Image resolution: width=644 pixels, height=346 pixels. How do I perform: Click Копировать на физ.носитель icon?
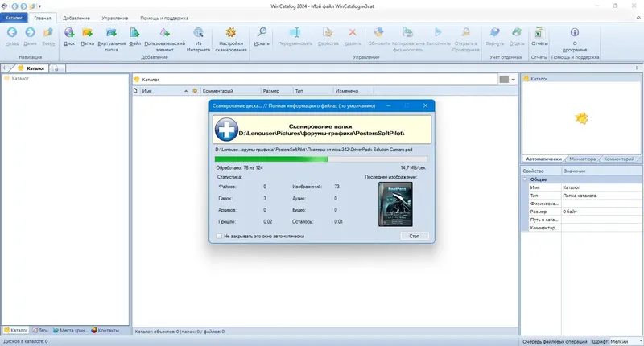pyautogui.click(x=408, y=32)
